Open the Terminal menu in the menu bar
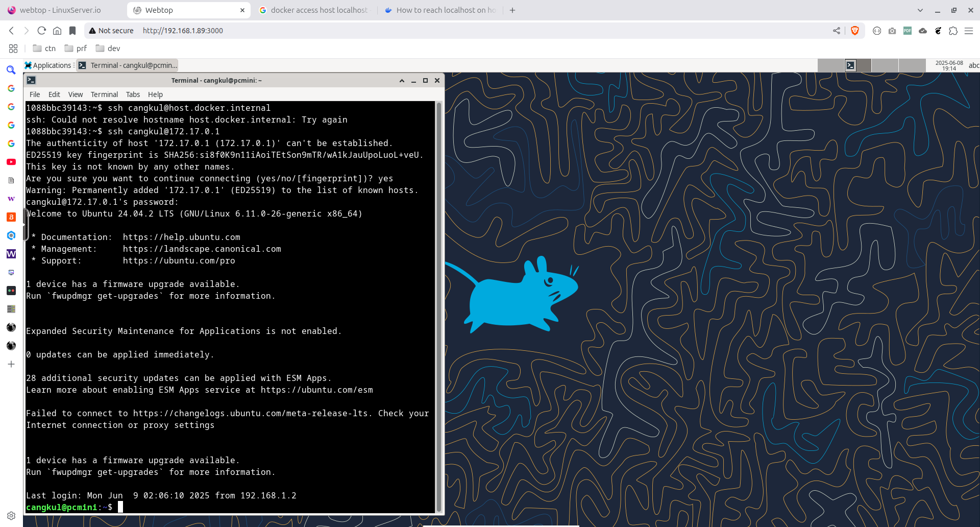The width and height of the screenshot is (980, 527). pos(104,94)
